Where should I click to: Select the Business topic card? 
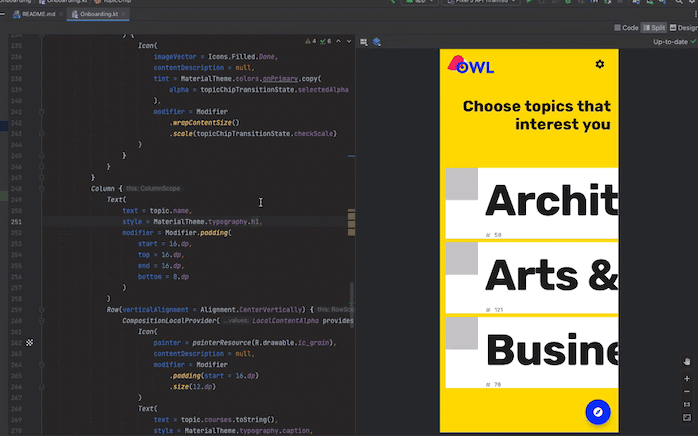[x=530, y=352]
